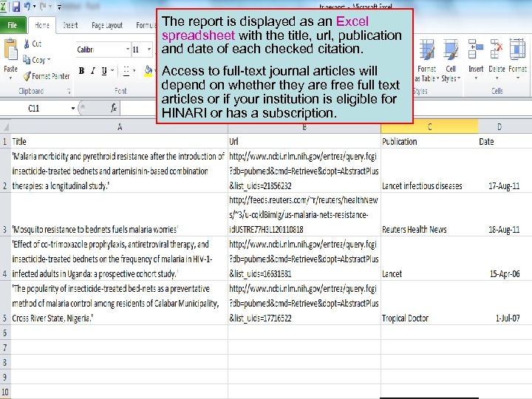Select date cell '15-Apr-06'
Screen dimensions: 532x399
coord(499,259)
